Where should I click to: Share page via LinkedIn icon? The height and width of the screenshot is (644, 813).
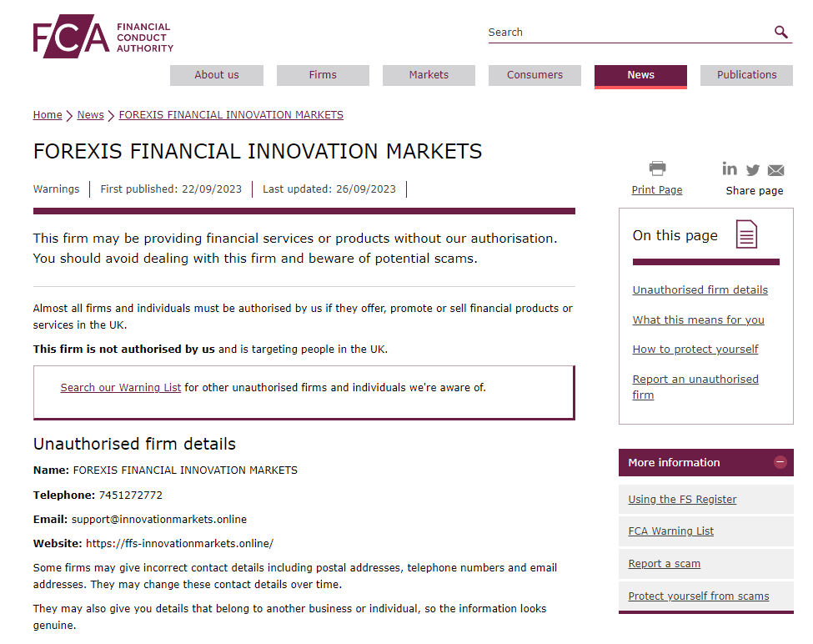coord(730,169)
